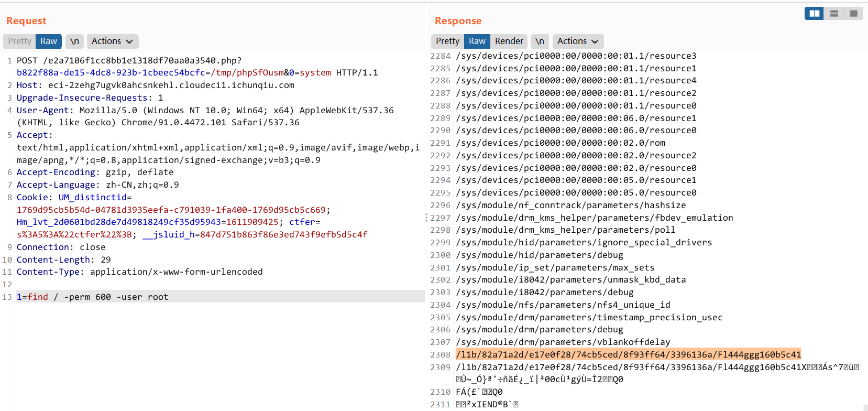The image size is (868, 411).
Task: Click response line /sys/module/drm/parameters/timestamp_precision_usec
Action: coord(589,317)
